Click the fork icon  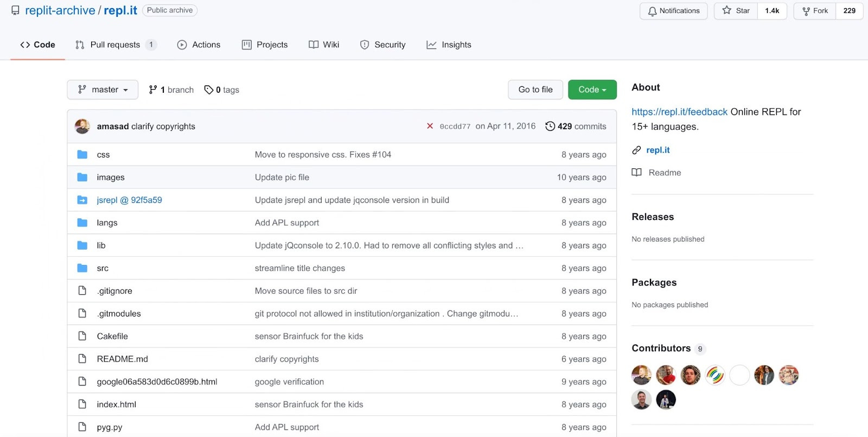click(806, 11)
